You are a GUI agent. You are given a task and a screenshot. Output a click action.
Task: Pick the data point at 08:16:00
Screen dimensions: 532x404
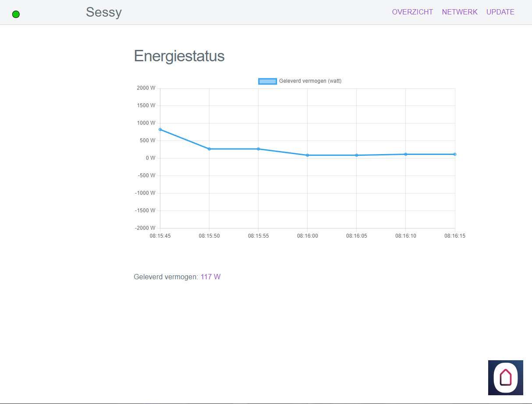click(x=307, y=155)
